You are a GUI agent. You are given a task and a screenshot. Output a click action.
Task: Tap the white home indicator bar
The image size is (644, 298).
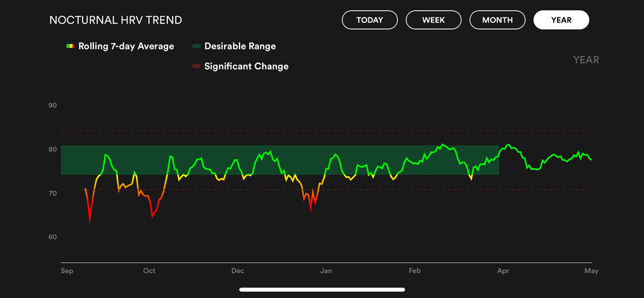pos(322,290)
